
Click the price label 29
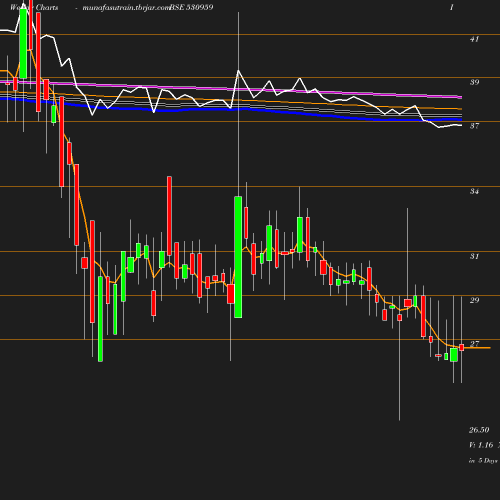[474, 300]
